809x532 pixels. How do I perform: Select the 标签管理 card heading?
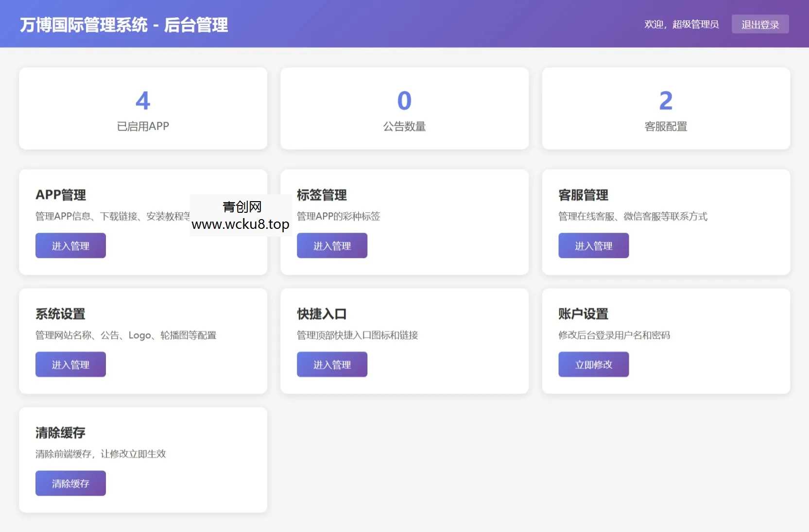tap(321, 195)
